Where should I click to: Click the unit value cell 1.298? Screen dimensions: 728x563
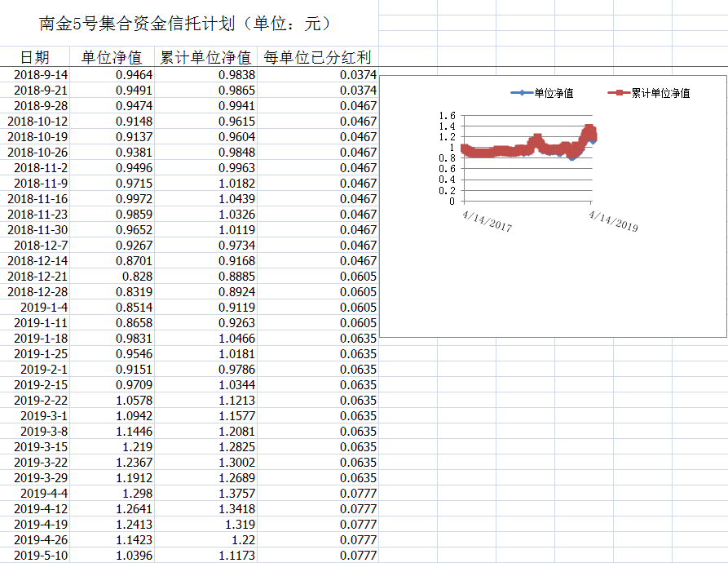112,494
